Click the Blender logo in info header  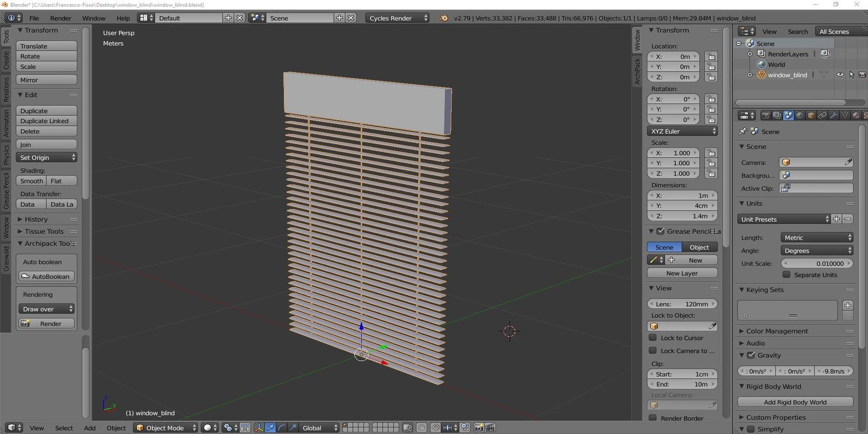coord(444,18)
